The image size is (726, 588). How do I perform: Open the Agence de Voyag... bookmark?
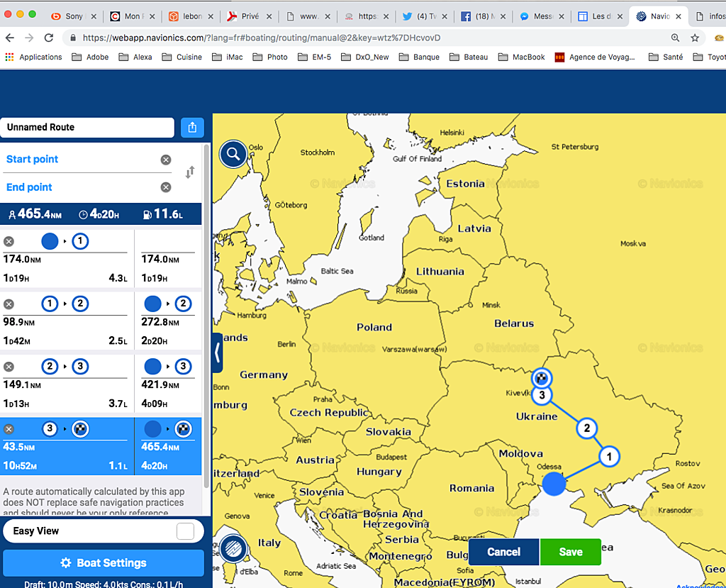pos(595,57)
